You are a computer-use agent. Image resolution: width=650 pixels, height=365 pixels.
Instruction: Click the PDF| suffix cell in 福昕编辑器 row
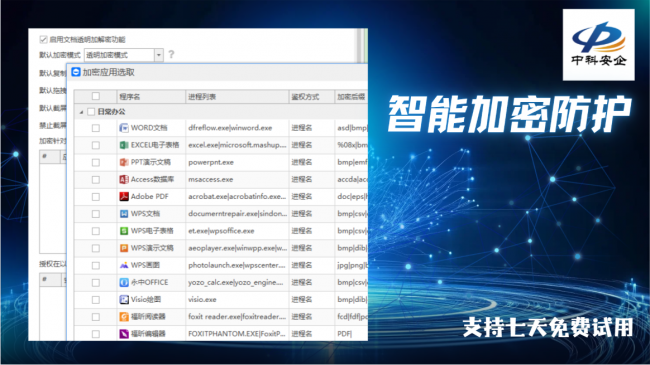pyautogui.click(x=351, y=334)
